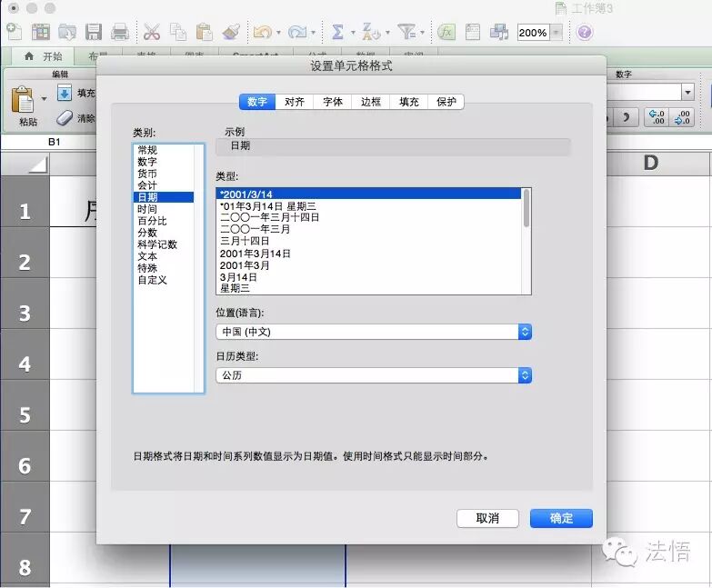Click the B1 name box
Screen dimensions: 712x588
click(54, 142)
